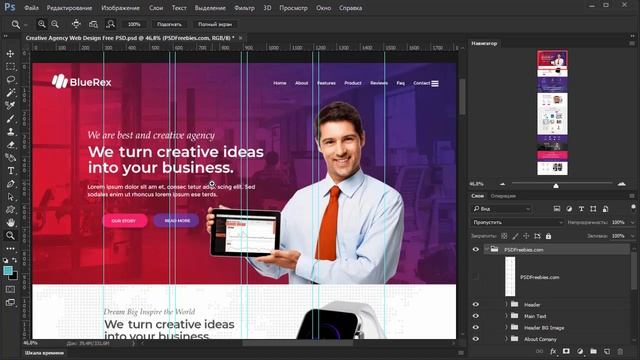Image resolution: width=640 pixels, height=360 pixels.
Task: Delete layer trash icon
Action: [x=620, y=351]
